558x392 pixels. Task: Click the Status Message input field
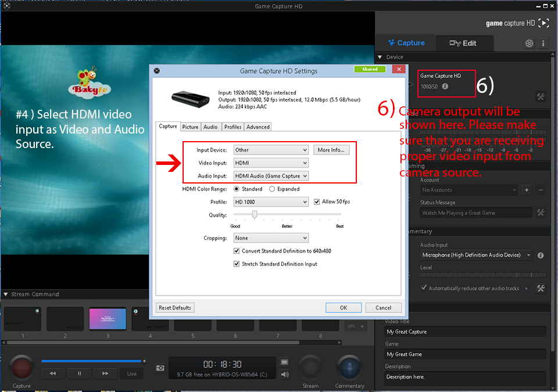pyautogui.click(x=476, y=213)
